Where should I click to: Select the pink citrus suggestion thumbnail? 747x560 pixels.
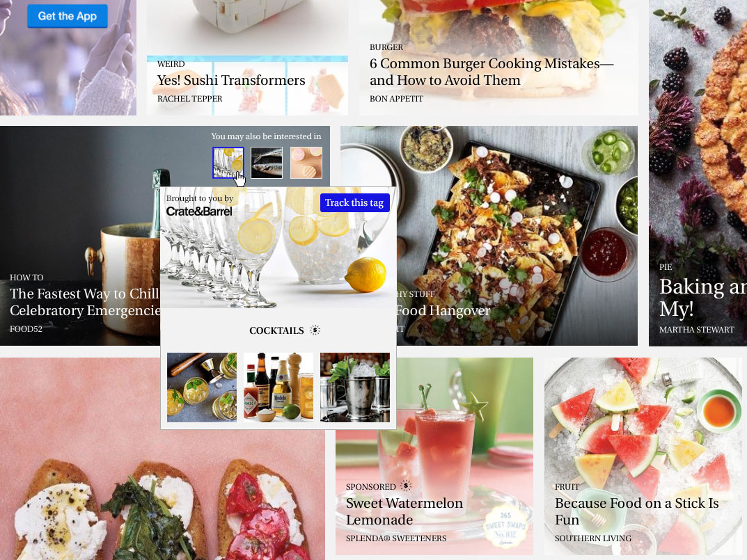pyautogui.click(x=306, y=162)
